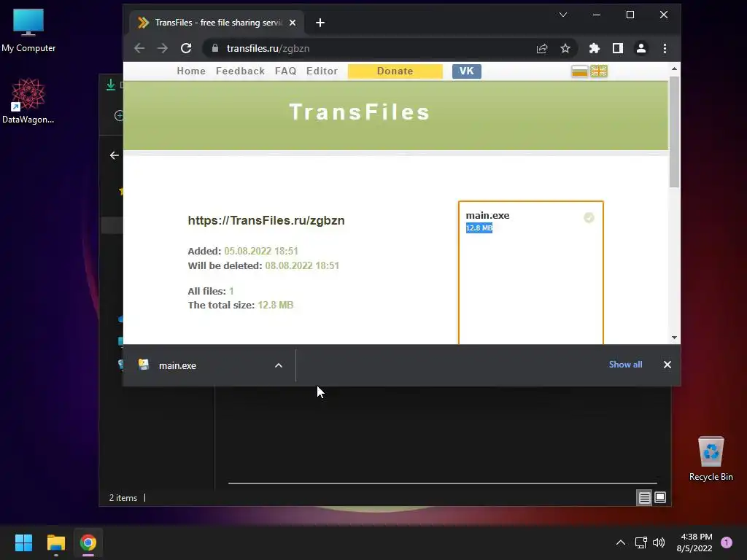Screen dimensions: 747x560
Task: Open the Recycle Bin desktop icon
Action: pyautogui.click(x=711, y=459)
